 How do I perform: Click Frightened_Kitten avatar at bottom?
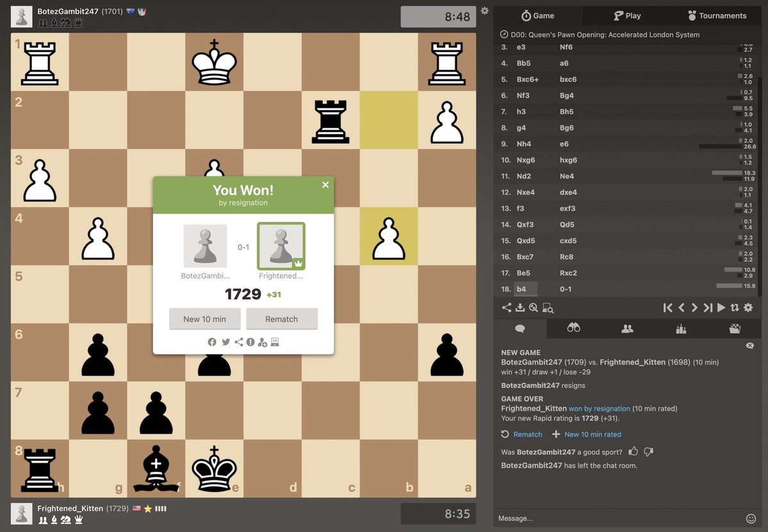pyautogui.click(x=21, y=514)
